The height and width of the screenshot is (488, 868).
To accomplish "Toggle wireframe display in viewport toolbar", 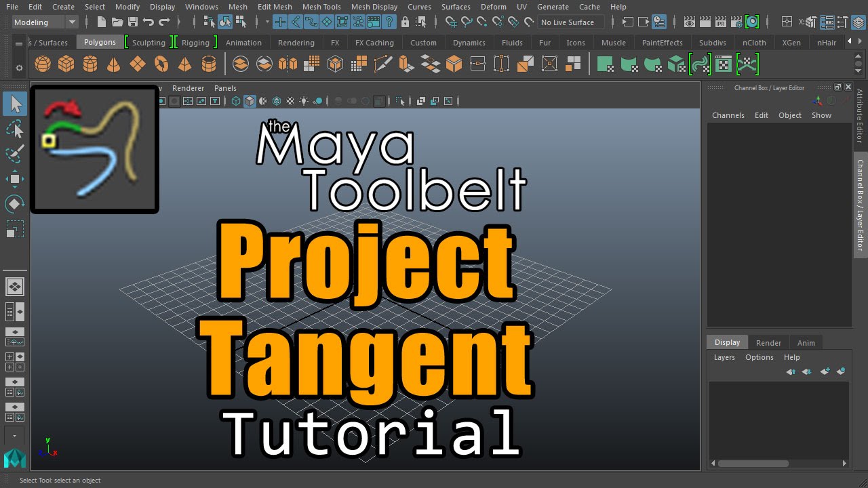I will (236, 101).
